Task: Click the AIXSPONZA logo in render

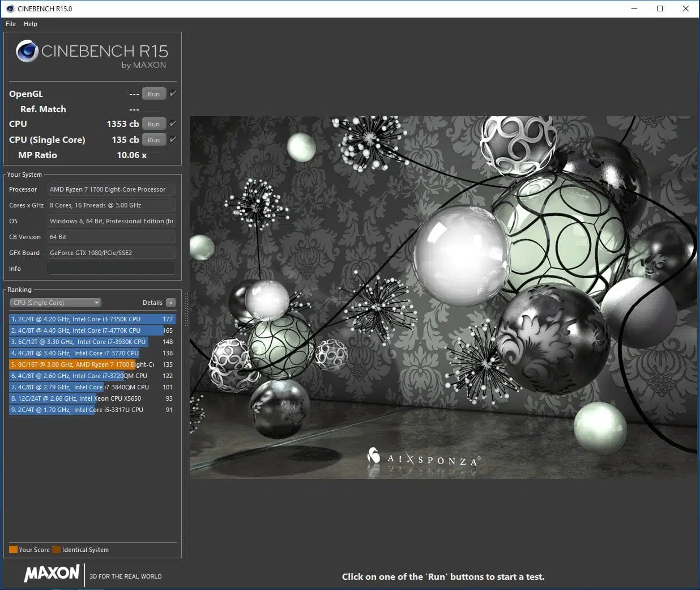Action: point(423,457)
